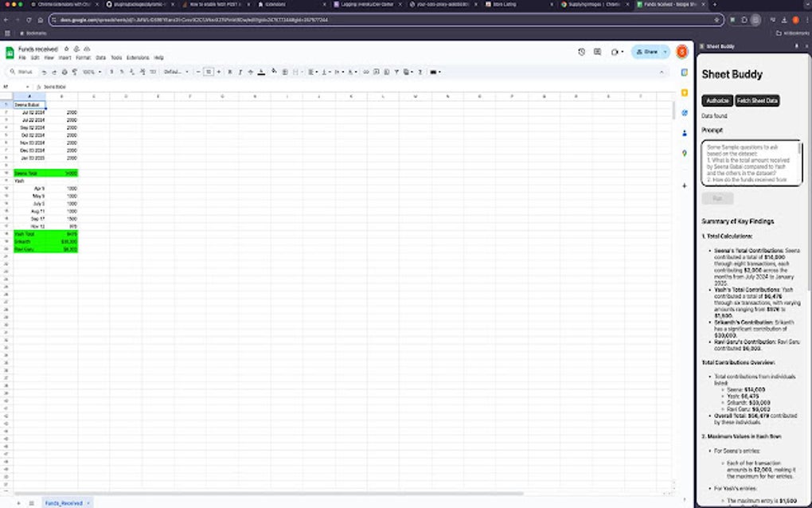
Task: Click the Authorize button in Sheet Buddy
Action: coord(716,101)
